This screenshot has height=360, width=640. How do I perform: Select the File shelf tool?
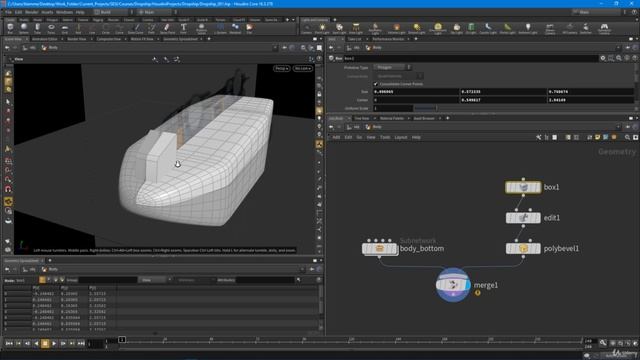pos(249,28)
